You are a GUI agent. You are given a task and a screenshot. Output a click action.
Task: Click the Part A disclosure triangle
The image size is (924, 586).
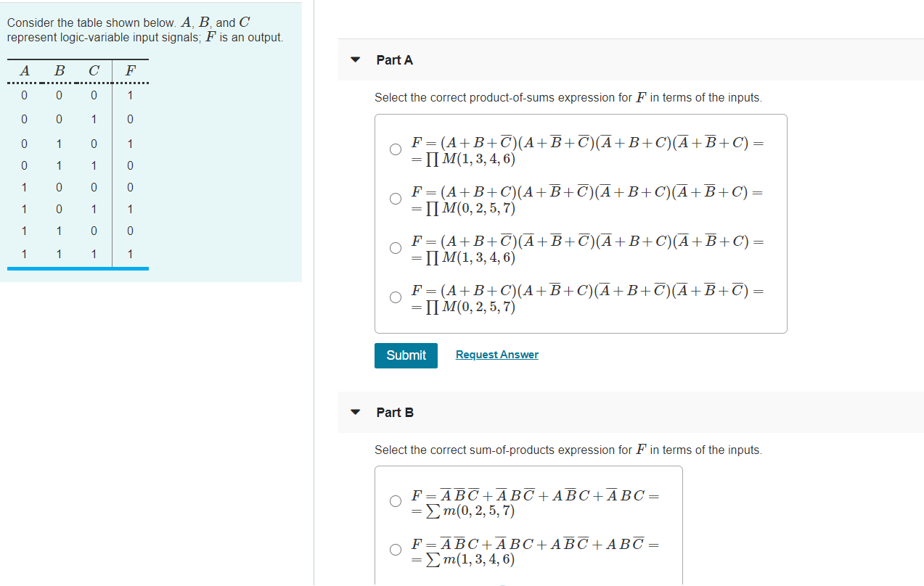[x=354, y=59]
